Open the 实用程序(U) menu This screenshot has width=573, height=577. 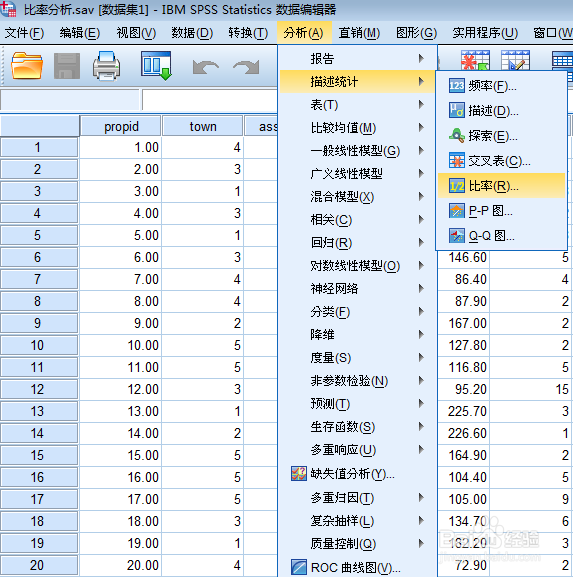tap(485, 33)
